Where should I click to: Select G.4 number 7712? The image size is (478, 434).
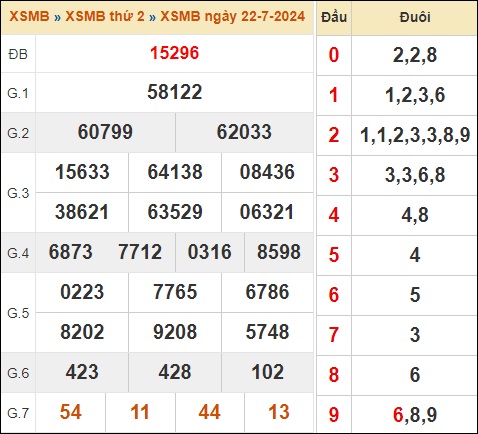(140, 252)
